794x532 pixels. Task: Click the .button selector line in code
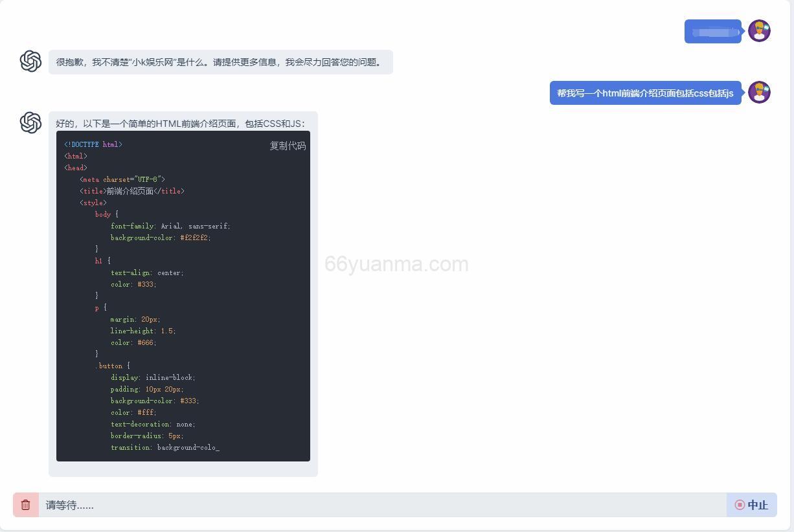coord(112,366)
